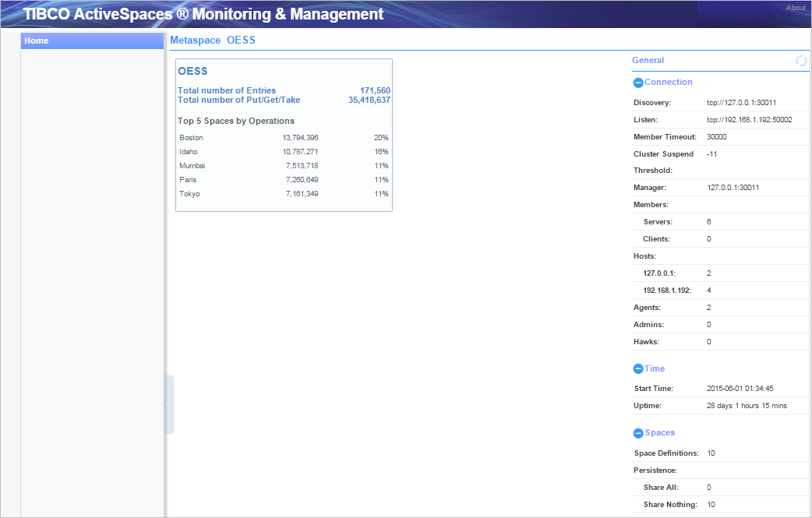Click the Discovery URL tcp://127.0.0.1:30011
812x518 pixels.
point(742,103)
